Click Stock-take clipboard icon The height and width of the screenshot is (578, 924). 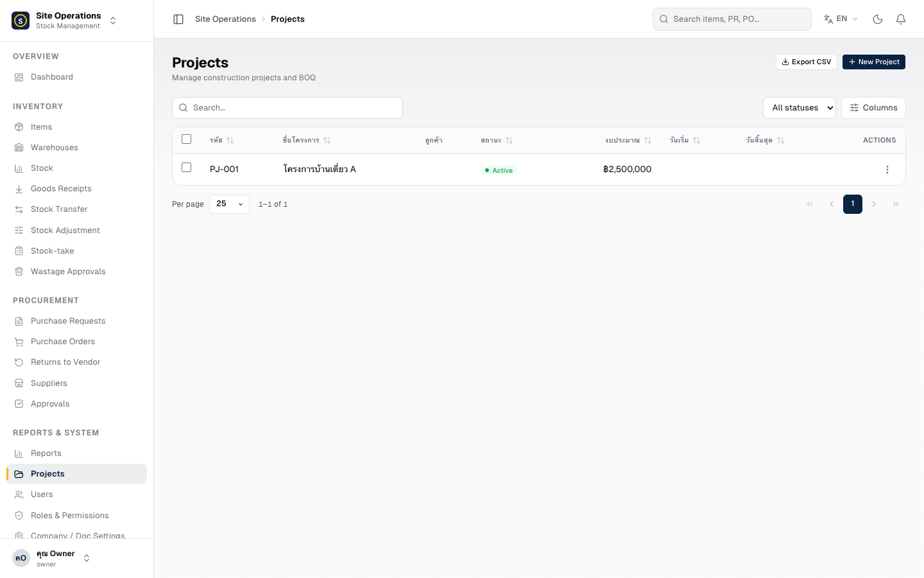click(19, 251)
